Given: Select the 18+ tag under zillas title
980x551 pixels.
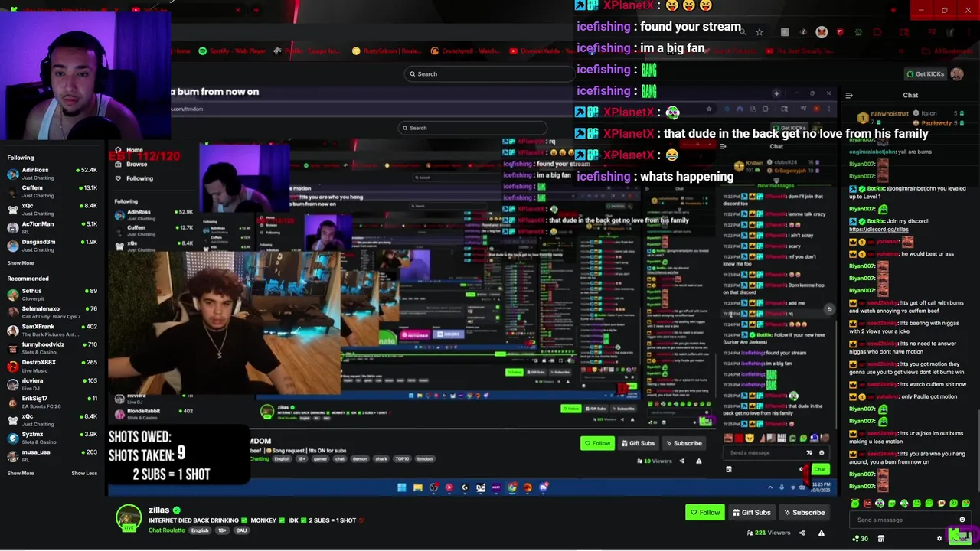Looking at the screenshot, I should pos(222,530).
